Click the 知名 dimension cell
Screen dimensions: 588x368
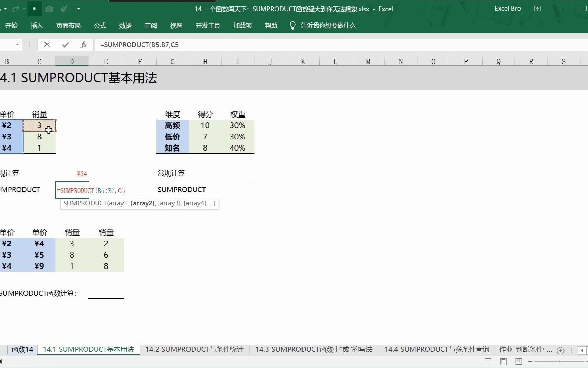173,148
